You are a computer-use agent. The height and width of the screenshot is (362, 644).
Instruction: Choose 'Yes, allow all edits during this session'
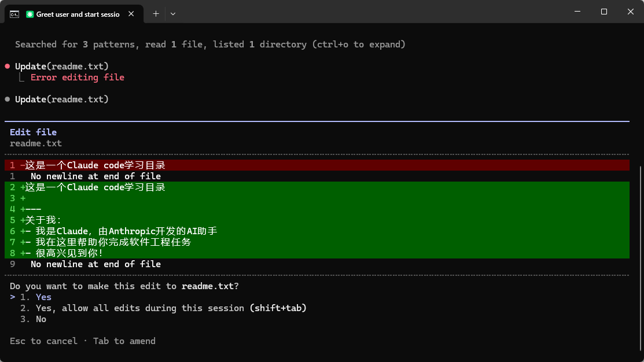[x=163, y=308]
